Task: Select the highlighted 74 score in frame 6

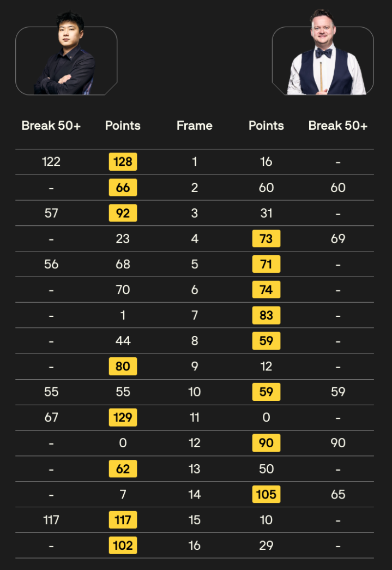Action: click(x=266, y=290)
